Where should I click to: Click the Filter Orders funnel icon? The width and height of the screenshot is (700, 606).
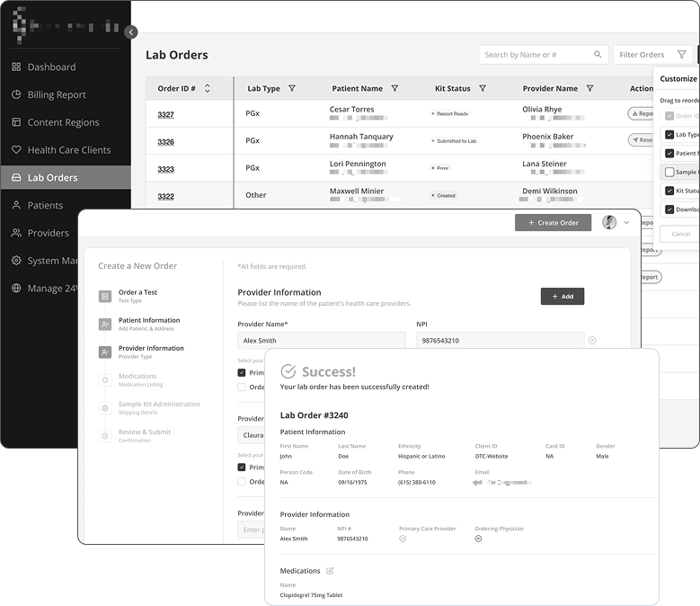[681, 55]
